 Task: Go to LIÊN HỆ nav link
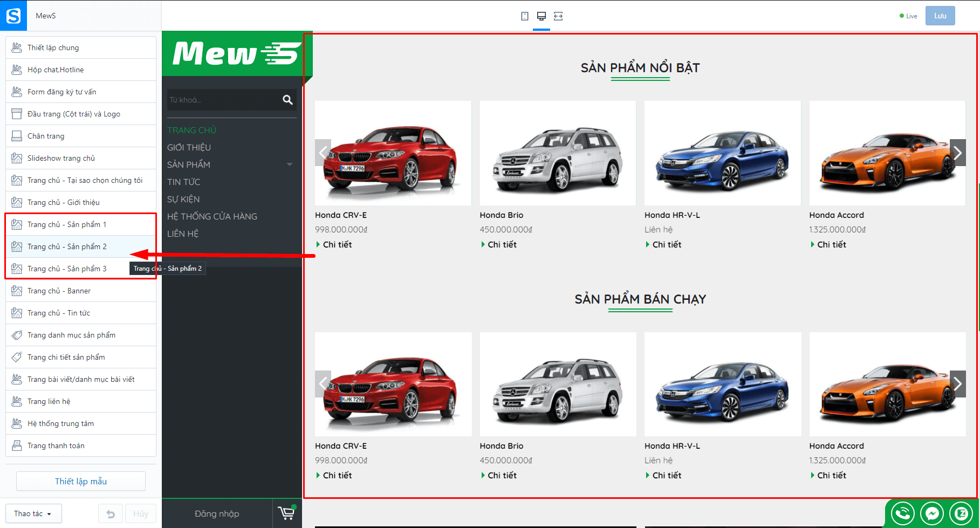tap(183, 234)
